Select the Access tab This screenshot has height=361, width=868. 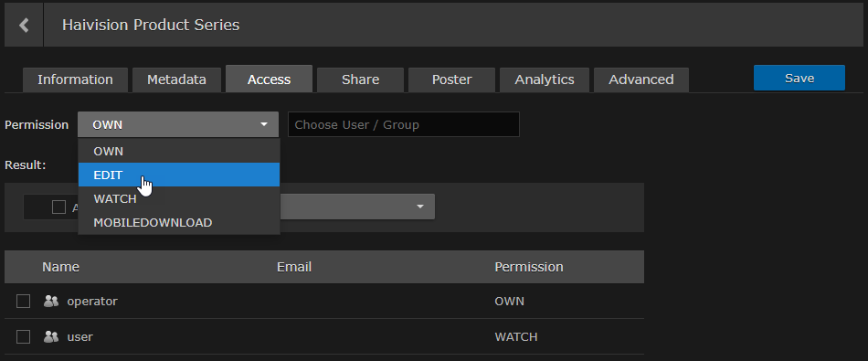coord(269,80)
